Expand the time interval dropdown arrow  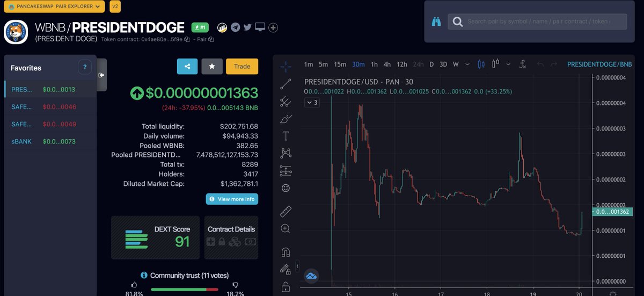pos(467,64)
